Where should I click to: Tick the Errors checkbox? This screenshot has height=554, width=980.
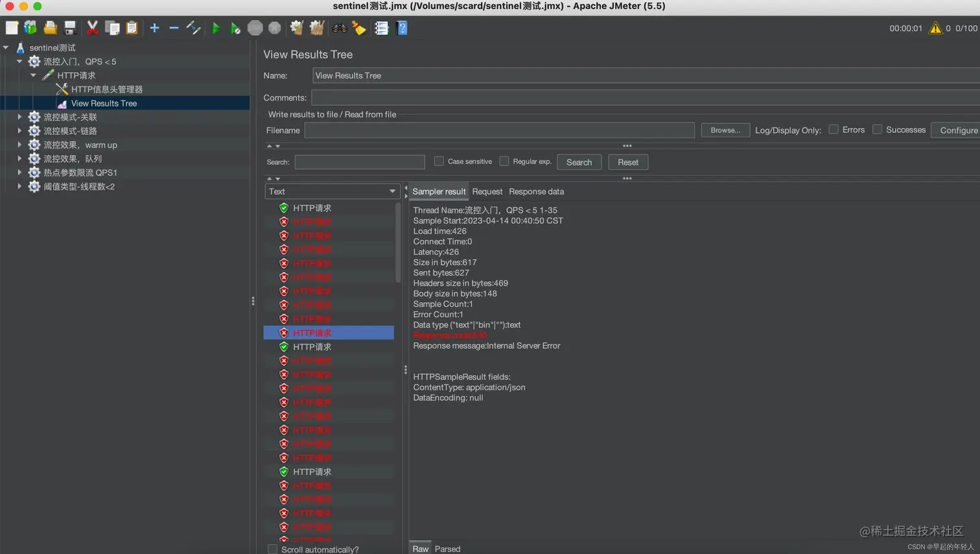click(834, 130)
